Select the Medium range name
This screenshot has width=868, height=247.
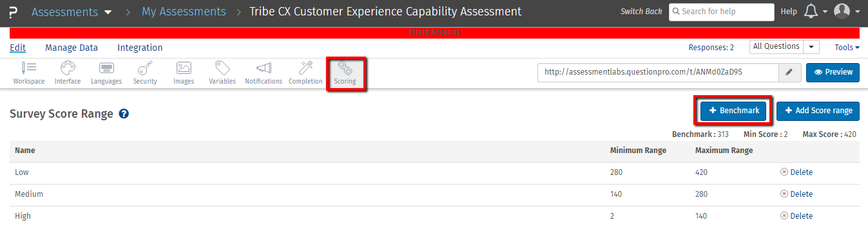(29, 194)
